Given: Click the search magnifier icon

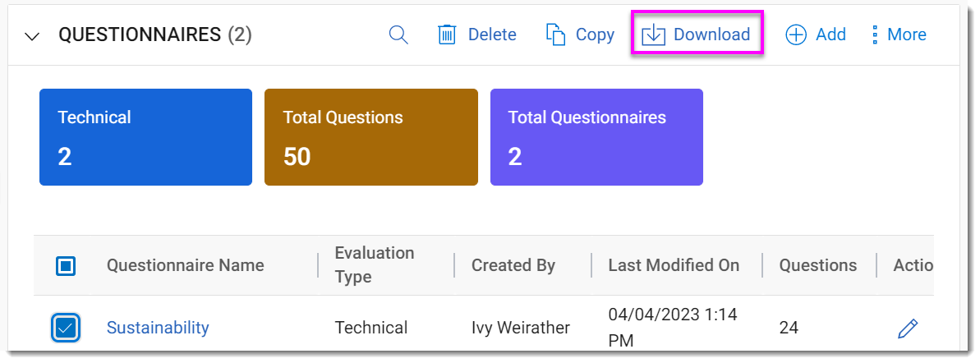Looking at the screenshot, I should point(398,34).
